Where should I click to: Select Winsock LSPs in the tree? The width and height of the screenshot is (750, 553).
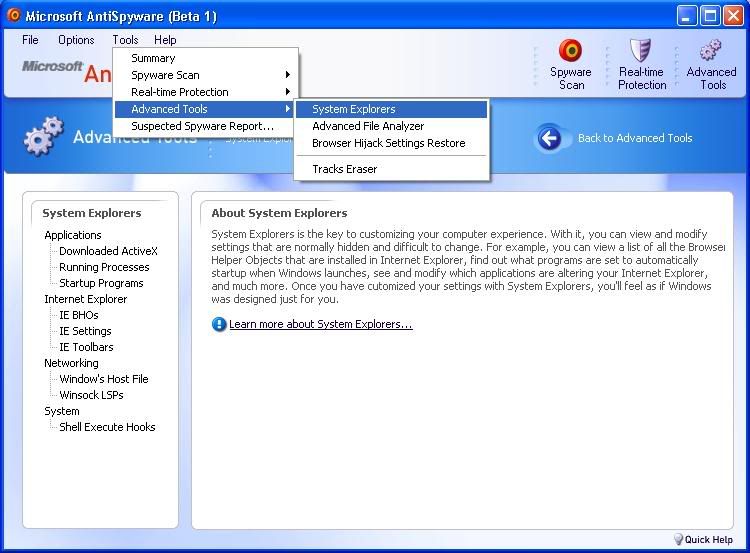[x=91, y=395]
